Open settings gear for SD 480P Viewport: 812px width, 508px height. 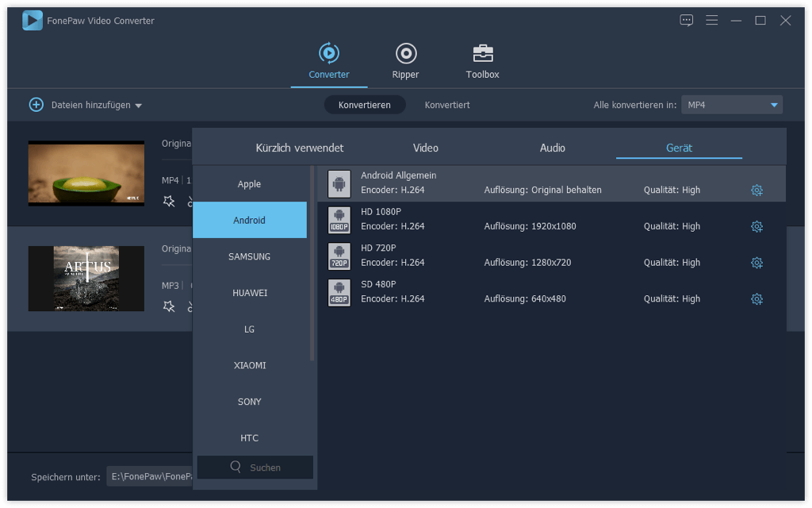(756, 299)
